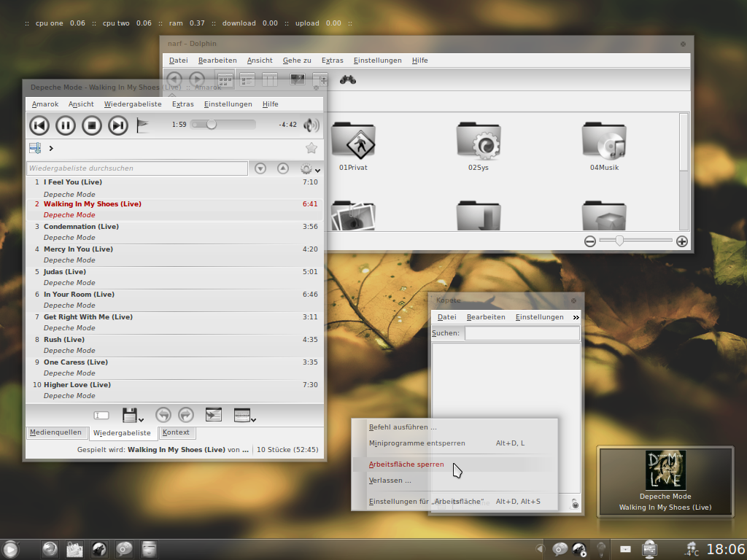
Task: Click the zoom out minus button in Dolphin
Action: click(589, 241)
